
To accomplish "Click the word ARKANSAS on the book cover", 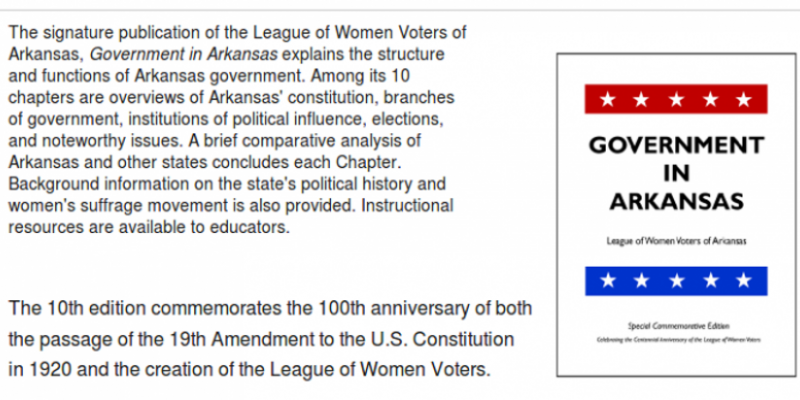I will (676, 203).
